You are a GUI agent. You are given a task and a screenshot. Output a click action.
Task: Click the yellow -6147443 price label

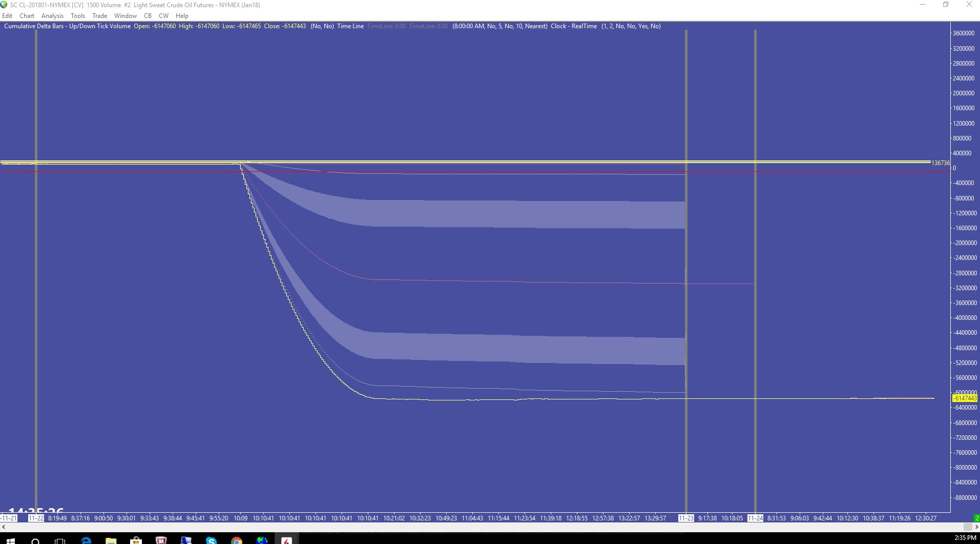965,398
